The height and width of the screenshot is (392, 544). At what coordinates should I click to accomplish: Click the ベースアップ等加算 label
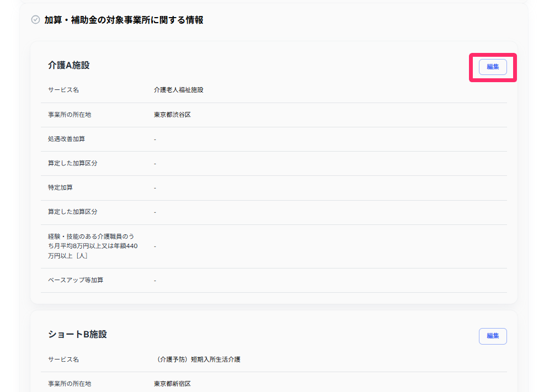76,280
